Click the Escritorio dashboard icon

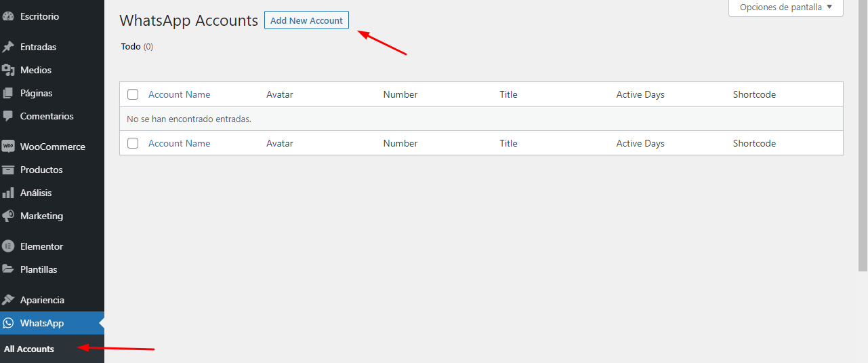pos(8,16)
